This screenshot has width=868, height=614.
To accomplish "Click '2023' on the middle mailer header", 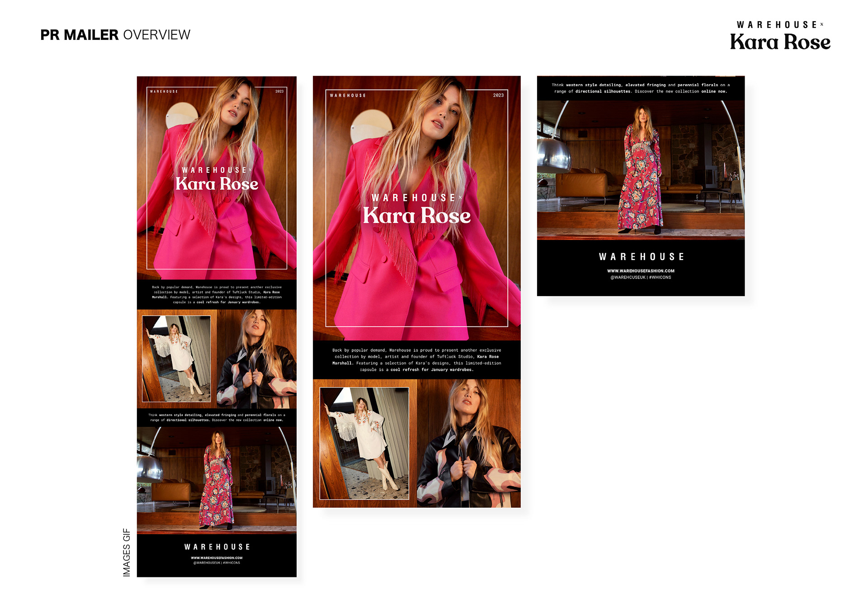I will [498, 95].
